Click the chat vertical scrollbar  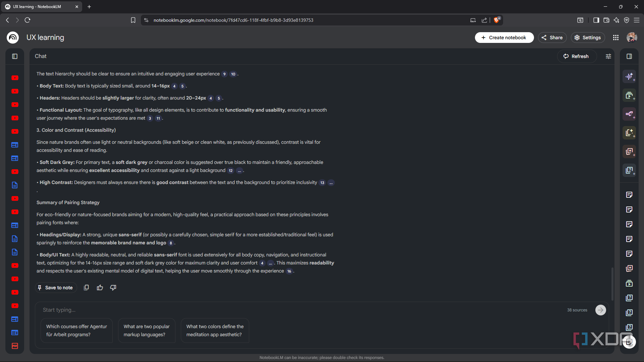pyautogui.click(x=612, y=284)
